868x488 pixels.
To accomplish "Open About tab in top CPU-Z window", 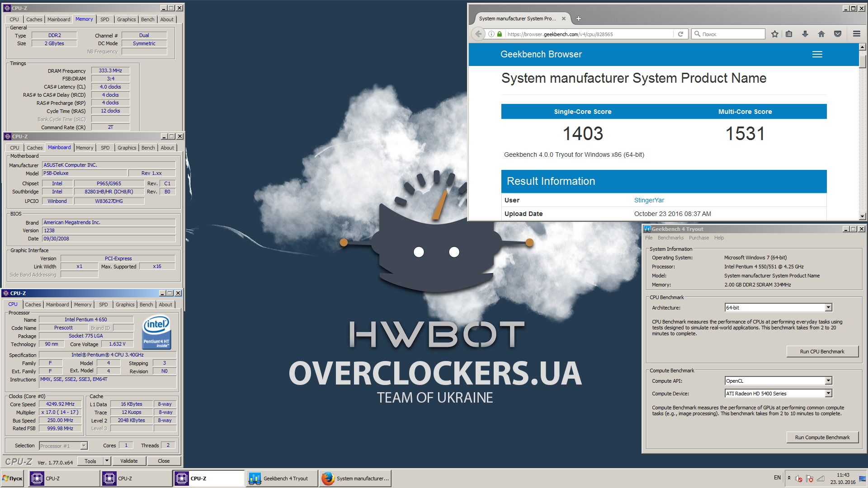I will tap(167, 19).
